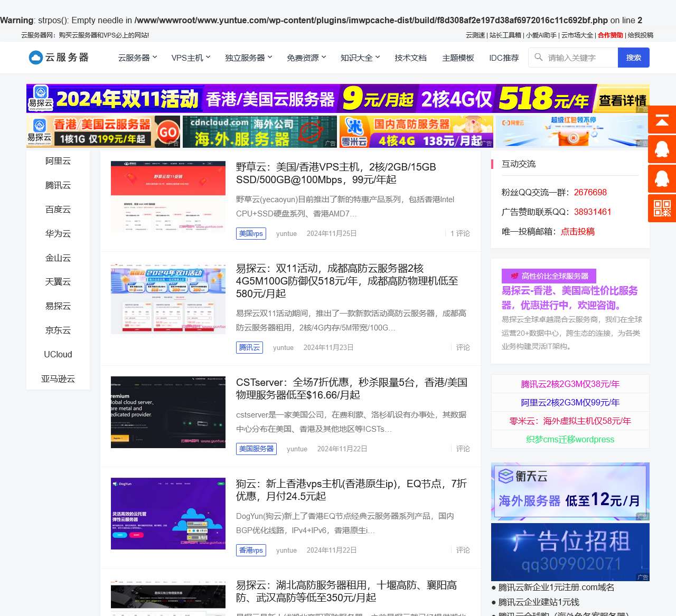Select 腾讯云 in the sidebar
Screen dimensions: 676x616
point(58,185)
